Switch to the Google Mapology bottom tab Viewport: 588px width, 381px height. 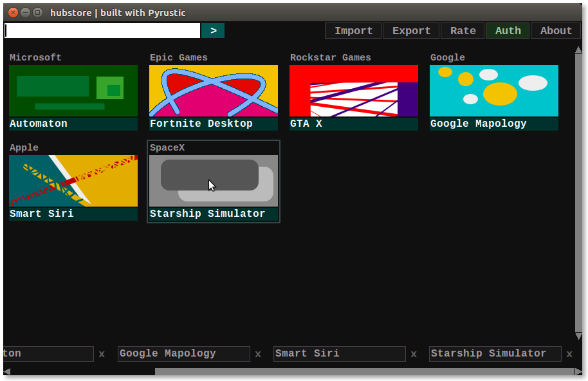click(x=183, y=353)
